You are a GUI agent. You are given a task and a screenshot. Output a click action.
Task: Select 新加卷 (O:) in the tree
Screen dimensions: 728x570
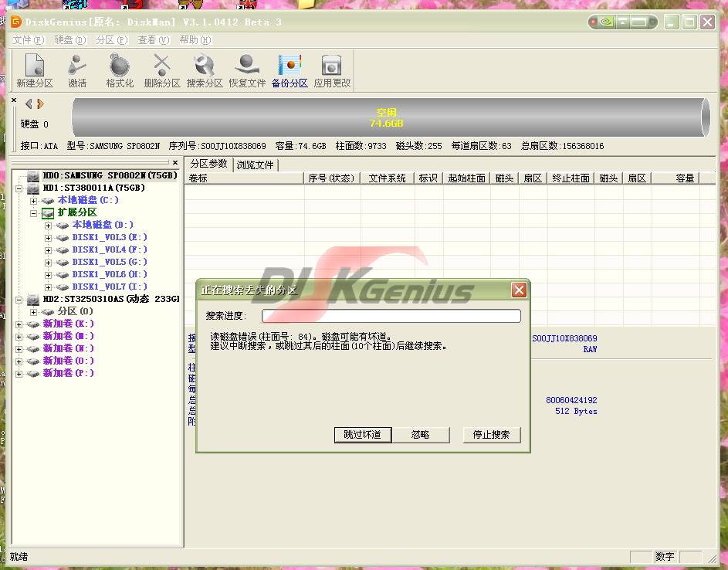tap(68, 361)
